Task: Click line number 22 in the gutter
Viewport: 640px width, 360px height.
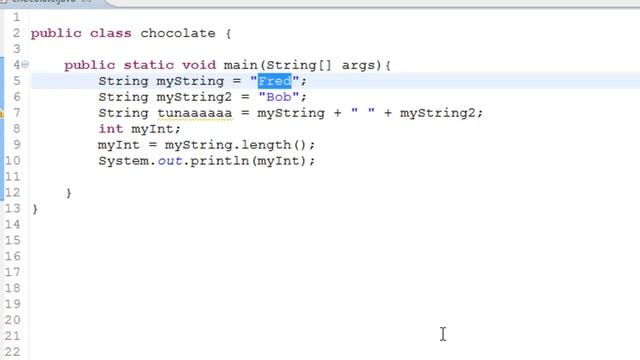Action: coord(13,351)
